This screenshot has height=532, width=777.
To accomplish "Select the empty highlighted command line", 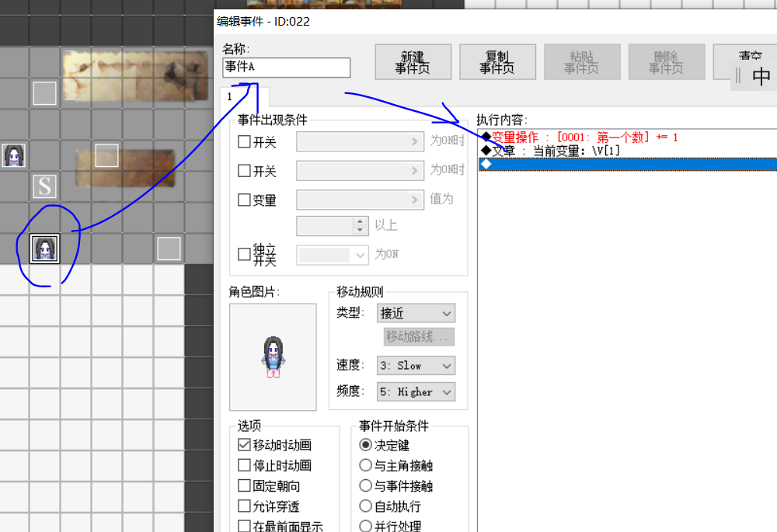I will tap(628, 164).
